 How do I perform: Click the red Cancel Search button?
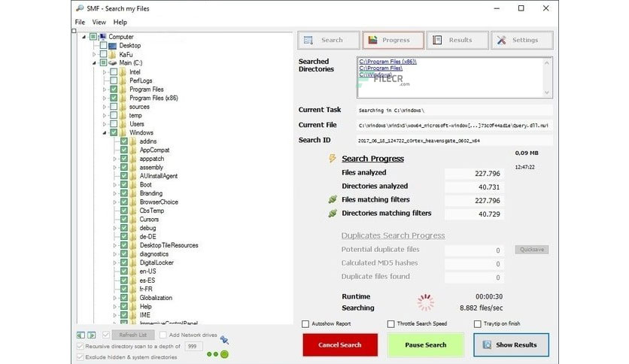tap(340, 344)
